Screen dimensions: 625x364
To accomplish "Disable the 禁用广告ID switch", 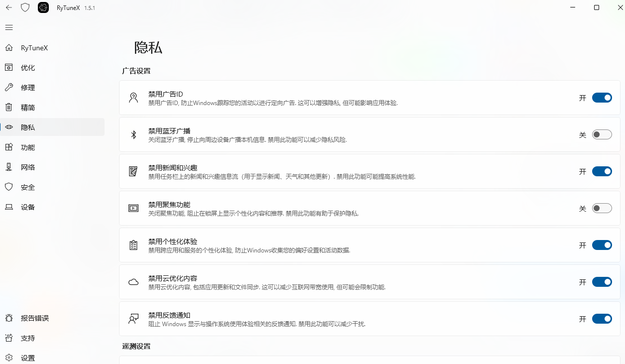I will [x=602, y=98].
